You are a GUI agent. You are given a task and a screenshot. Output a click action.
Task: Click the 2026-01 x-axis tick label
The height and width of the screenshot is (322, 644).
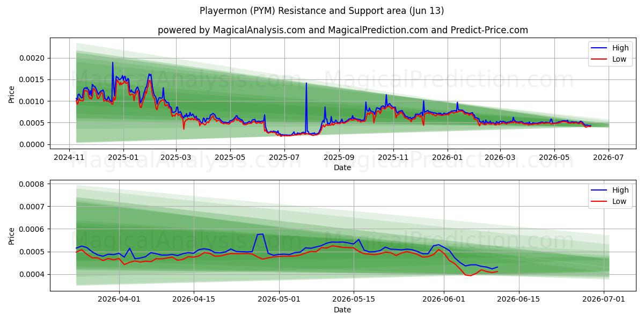(x=448, y=157)
